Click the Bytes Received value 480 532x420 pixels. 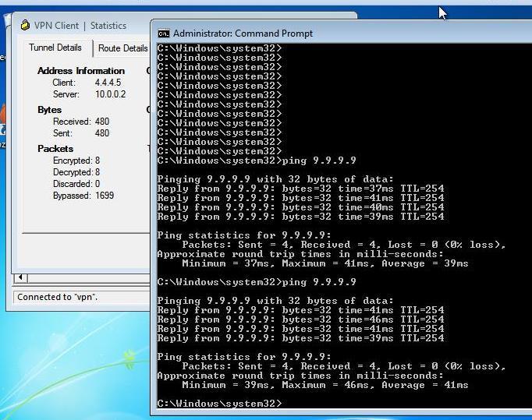(x=102, y=122)
